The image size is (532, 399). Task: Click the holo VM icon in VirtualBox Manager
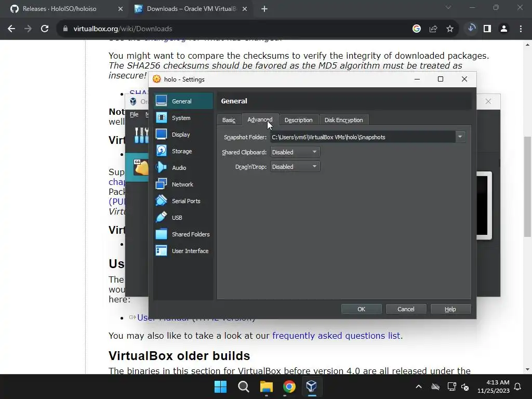pos(141,167)
